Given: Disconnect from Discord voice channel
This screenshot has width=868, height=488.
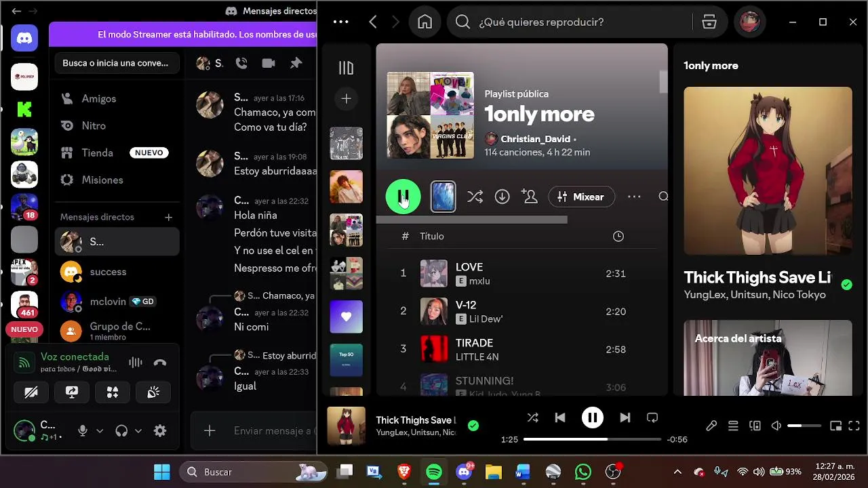Looking at the screenshot, I should point(160,363).
